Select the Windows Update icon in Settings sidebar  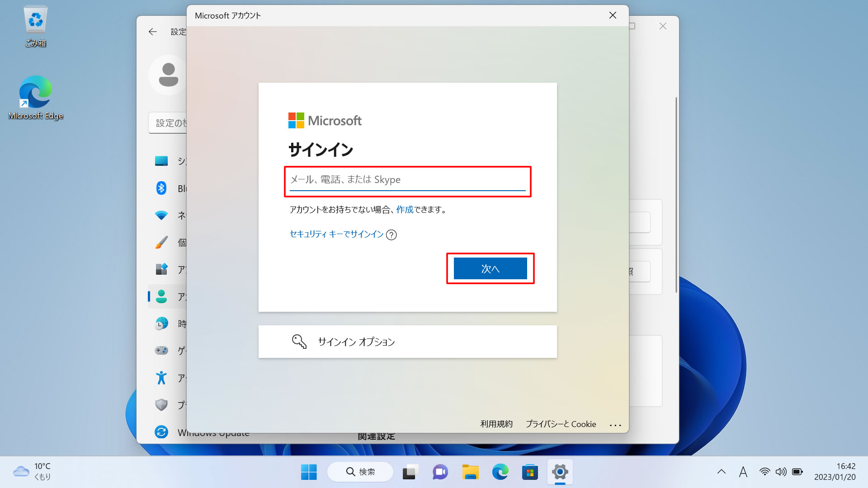[161, 432]
